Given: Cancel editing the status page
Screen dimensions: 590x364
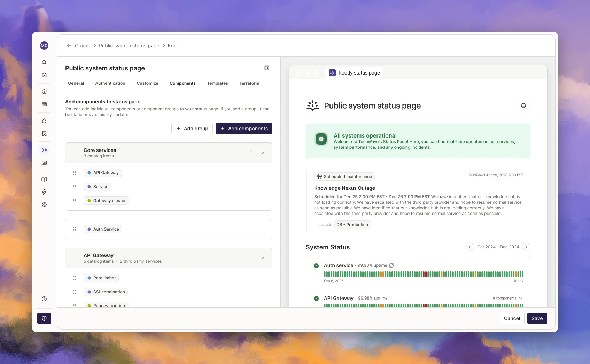Looking at the screenshot, I should click(512, 318).
